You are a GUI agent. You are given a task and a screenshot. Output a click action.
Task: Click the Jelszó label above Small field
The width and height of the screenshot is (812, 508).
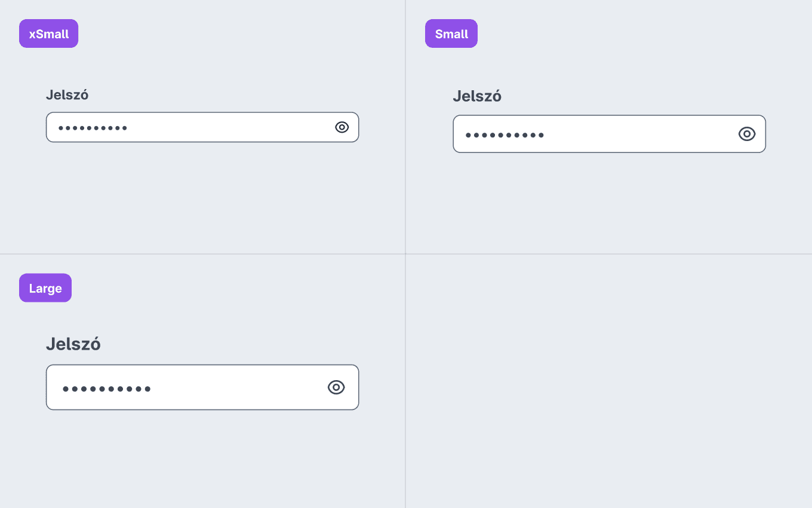477,96
